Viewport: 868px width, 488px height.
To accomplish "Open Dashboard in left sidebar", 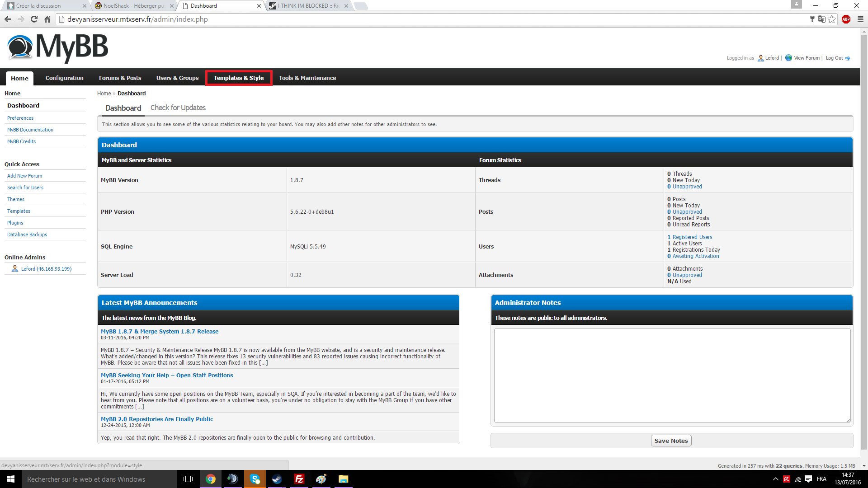I will tap(23, 105).
